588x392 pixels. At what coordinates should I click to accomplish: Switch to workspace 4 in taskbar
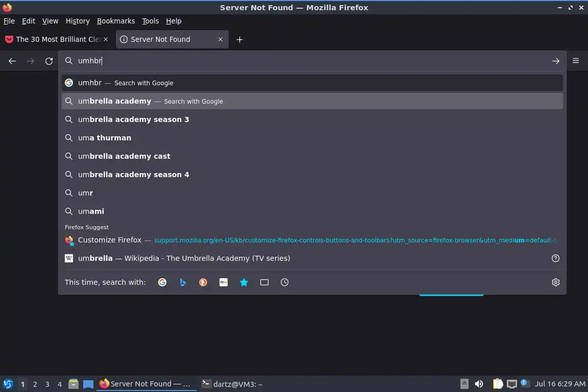point(60,384)
